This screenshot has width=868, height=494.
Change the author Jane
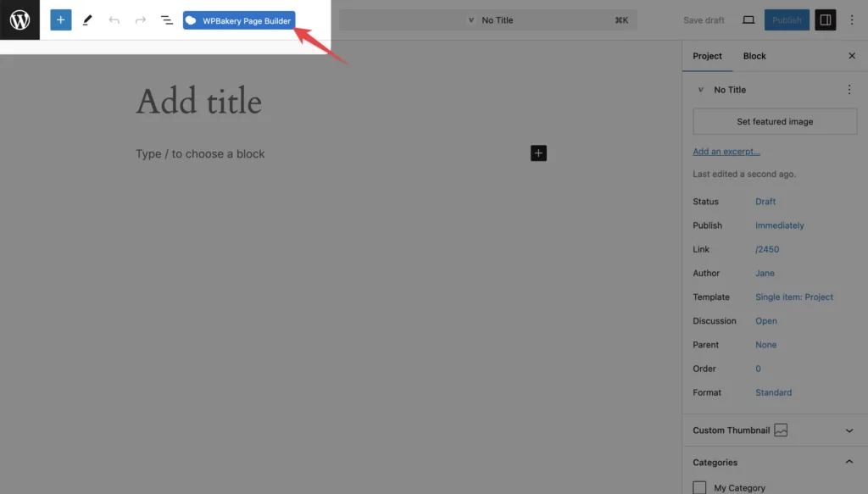765,274
